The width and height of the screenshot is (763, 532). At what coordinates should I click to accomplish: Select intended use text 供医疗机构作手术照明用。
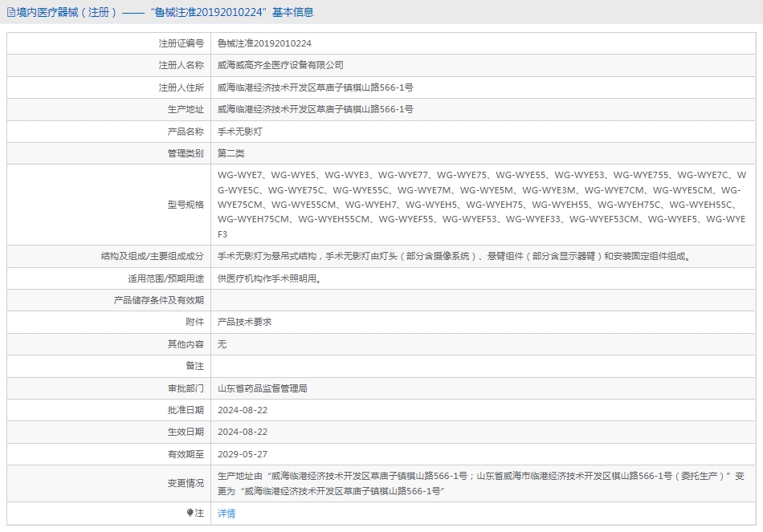click(269, 278)
